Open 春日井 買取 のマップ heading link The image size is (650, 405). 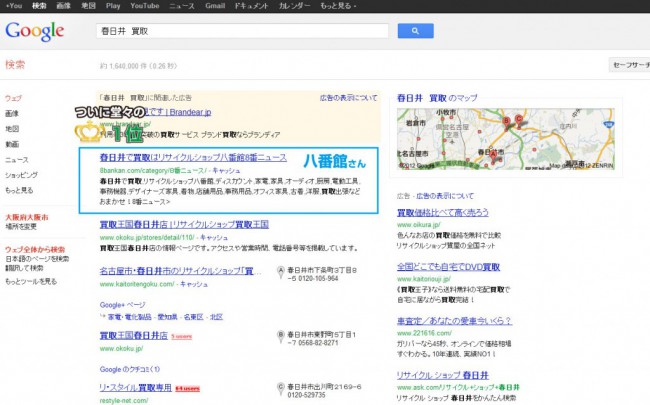tap(437, 98)
